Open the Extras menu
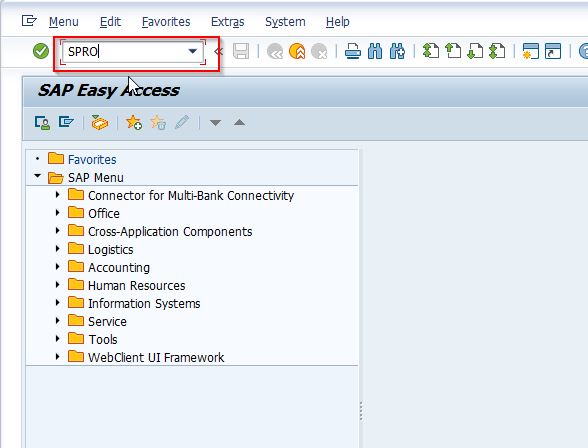This screenshot has width=588, height=448. (x=228, y=22)
